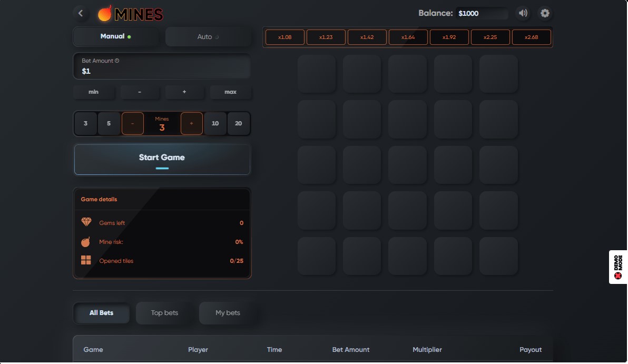Click the Bet Amount info icon

[x=117, y=61]
